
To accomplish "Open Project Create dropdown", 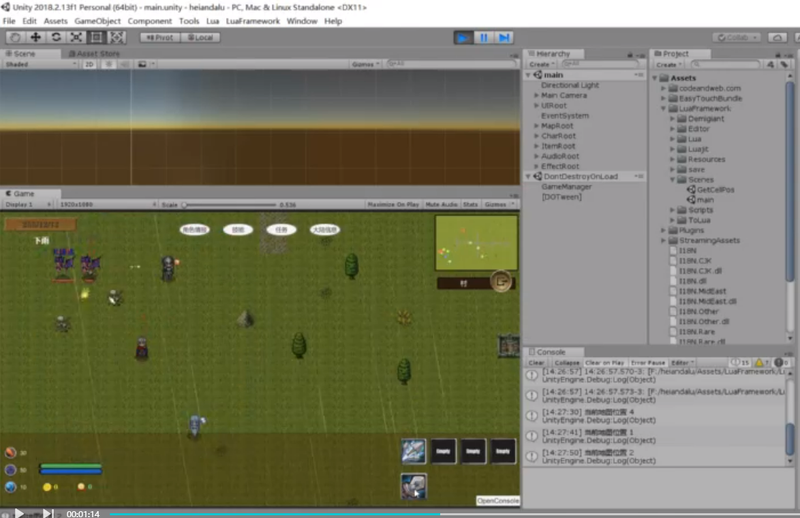I will [669, 64].
